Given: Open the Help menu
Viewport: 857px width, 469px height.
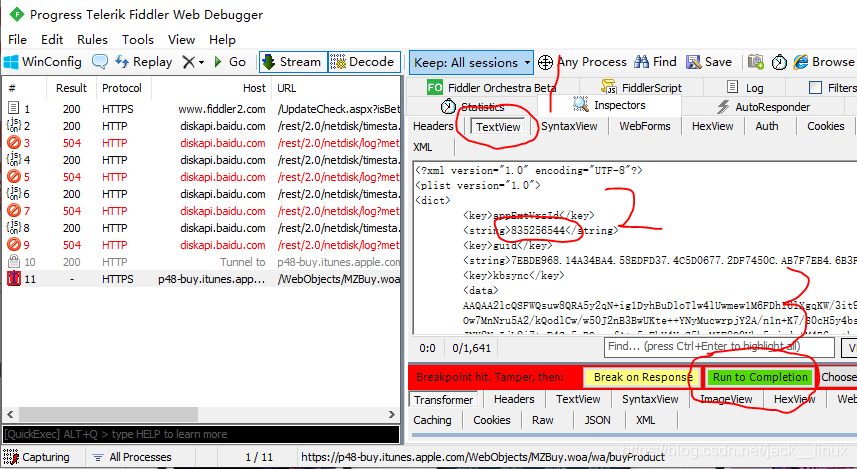Looking at the screenshot, I should 222,39.
